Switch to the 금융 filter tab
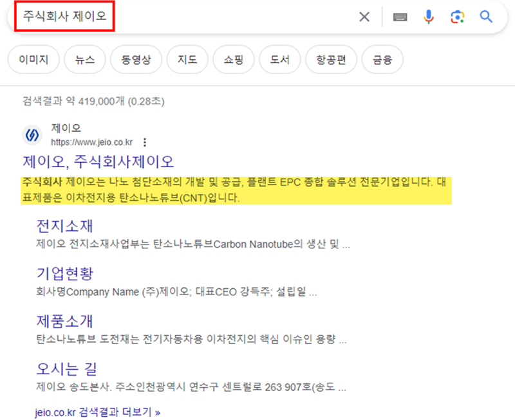Image resolution: width=515 pixels, height=420 pixels. 382,60
